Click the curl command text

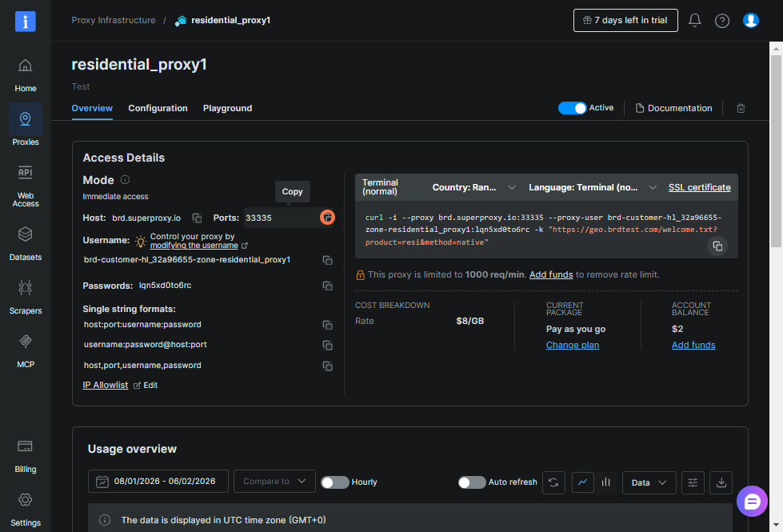point(543,230)
